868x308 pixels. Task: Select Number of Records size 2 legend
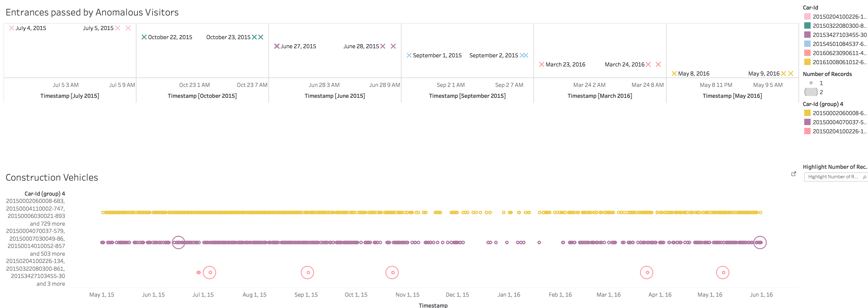tap(811, 92)
